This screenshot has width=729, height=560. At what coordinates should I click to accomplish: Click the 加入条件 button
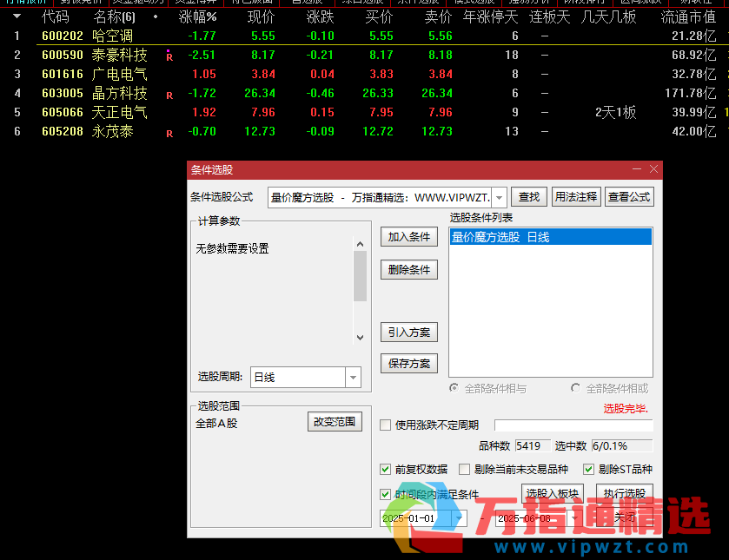pyautogui.click(x=408, y=237)
